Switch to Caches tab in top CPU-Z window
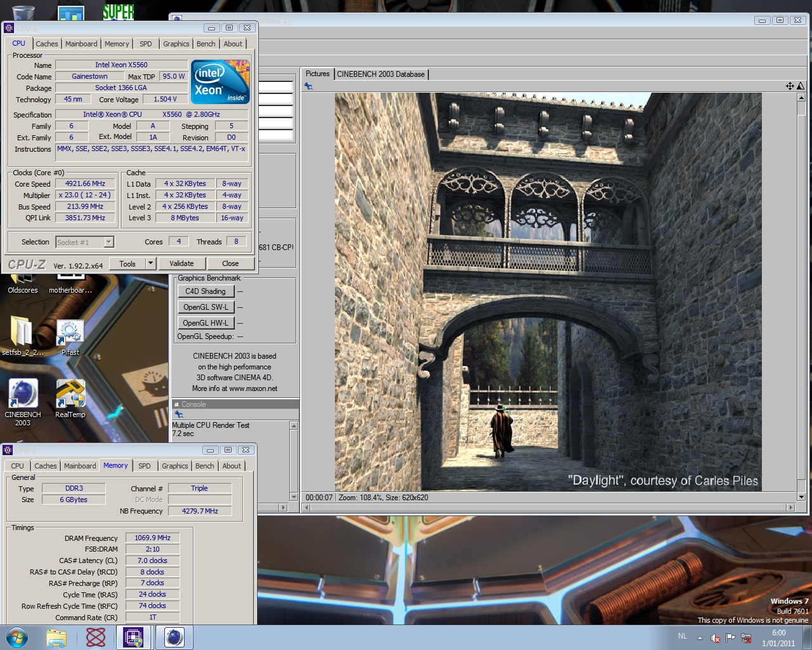812x650 pixels. [x=47, y=44]
